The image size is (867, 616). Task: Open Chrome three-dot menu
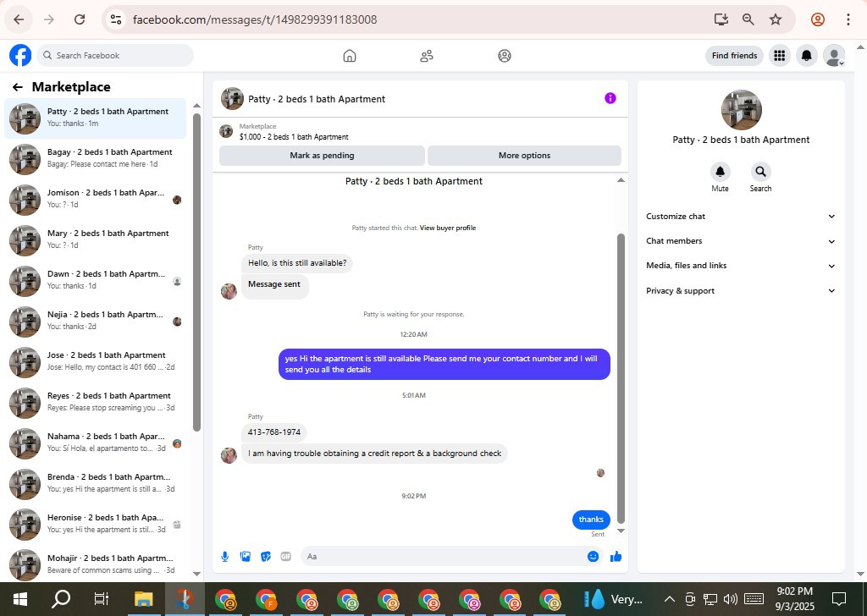(848, 20)
